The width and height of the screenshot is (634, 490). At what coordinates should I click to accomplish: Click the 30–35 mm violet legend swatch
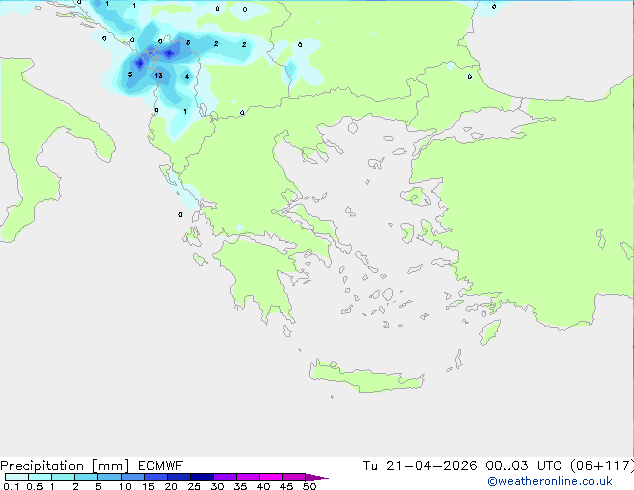coord(224,477)
